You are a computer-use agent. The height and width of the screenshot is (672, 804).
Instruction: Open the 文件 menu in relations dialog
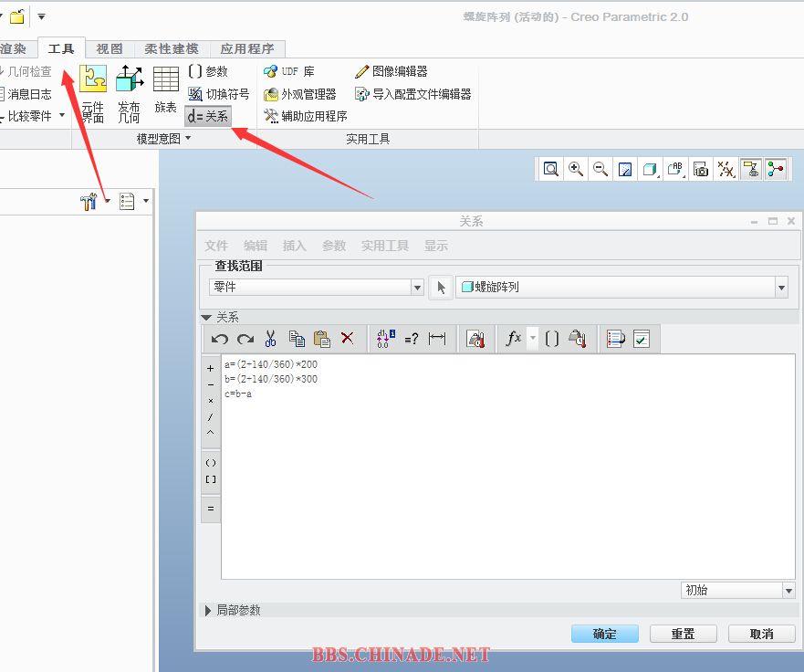pos(216,246)
